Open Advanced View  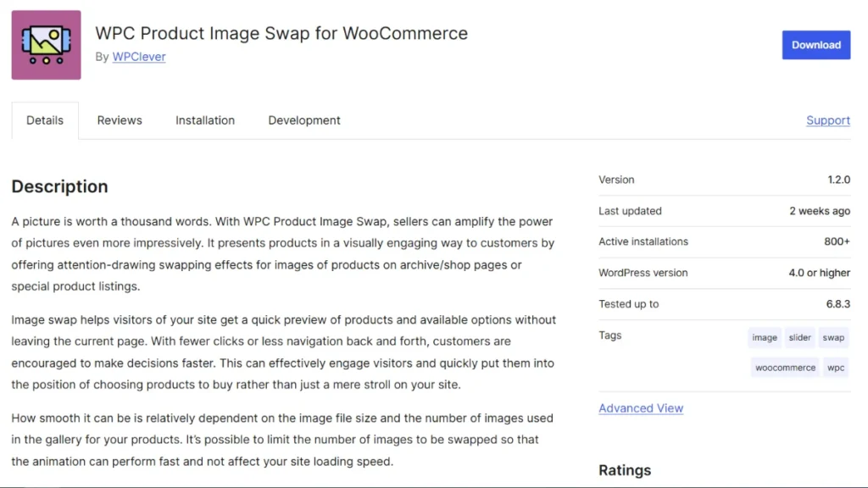640,408
